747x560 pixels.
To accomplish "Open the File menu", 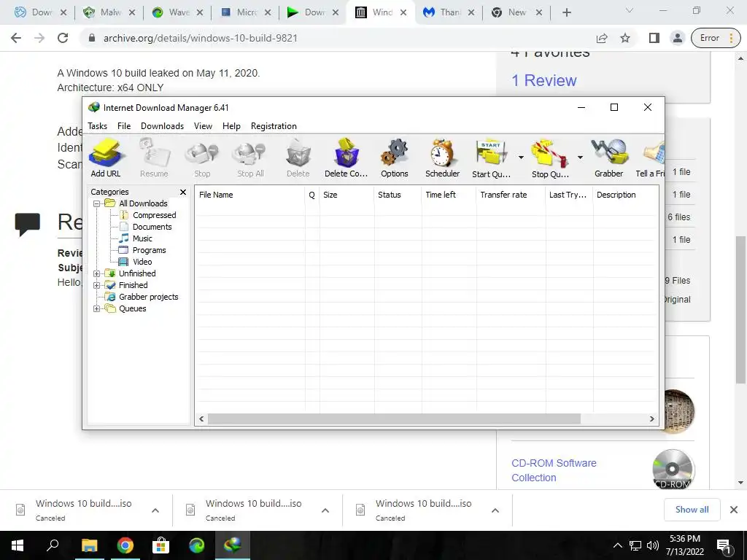I will pyautogui.click(x=124, y=126).
